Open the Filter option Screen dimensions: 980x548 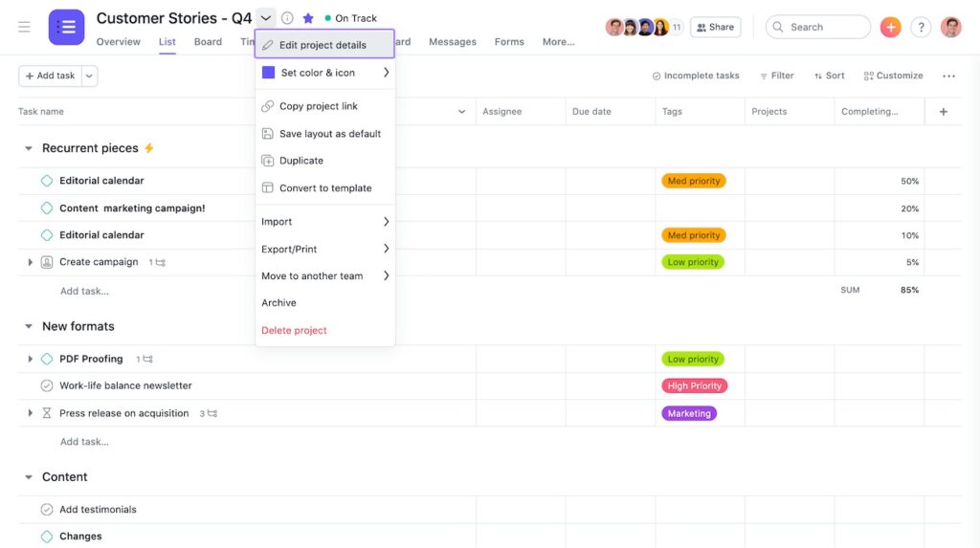coord(777,76)
